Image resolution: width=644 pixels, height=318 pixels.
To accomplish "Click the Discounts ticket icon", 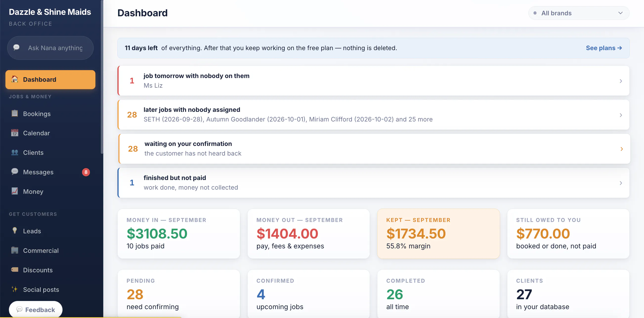I will click(x=15, y=270).
